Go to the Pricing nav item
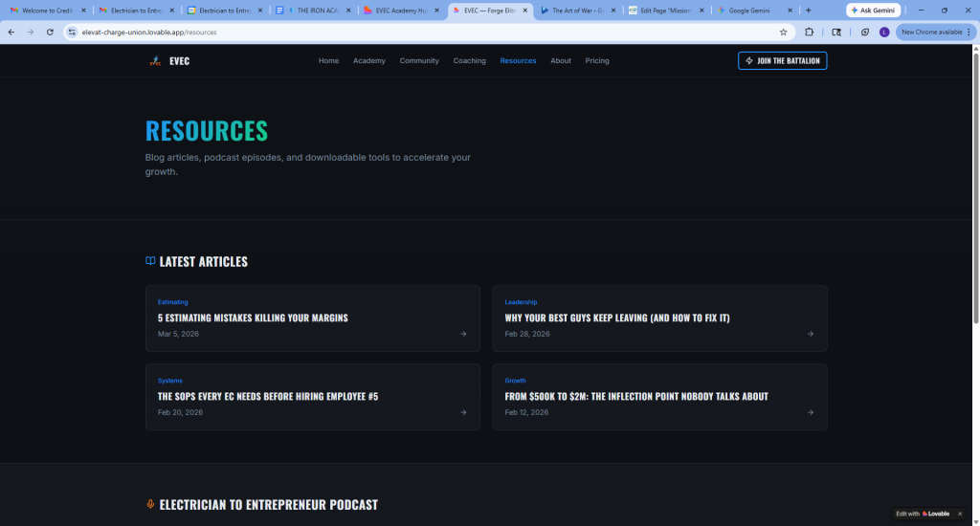Image resolution: width=980 pixels, height=526 pixels. (x=596, y=60)
